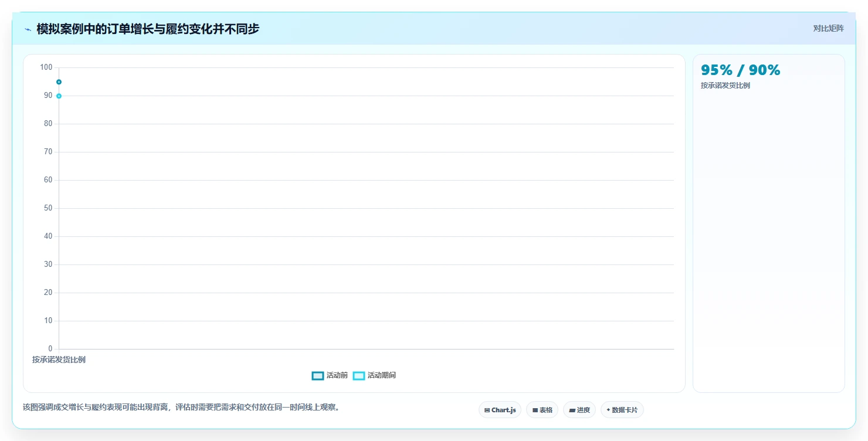Click the 按承诺发货比例 x-axis label

pos(59,359)
